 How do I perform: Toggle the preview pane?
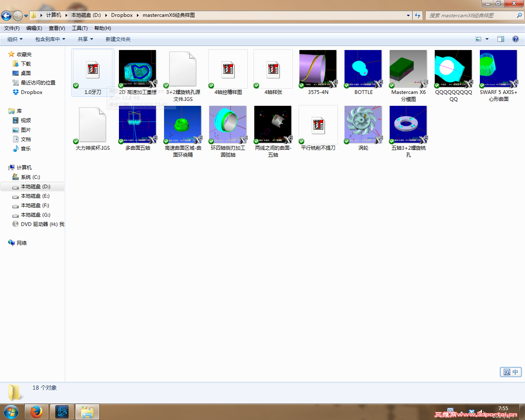(x=501, y=39)
